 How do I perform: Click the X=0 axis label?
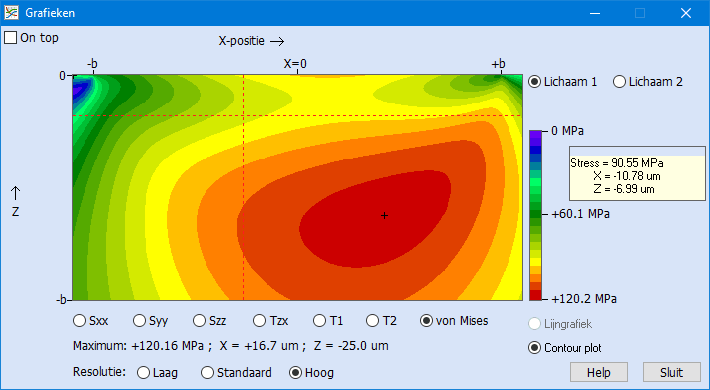[295, 64]
